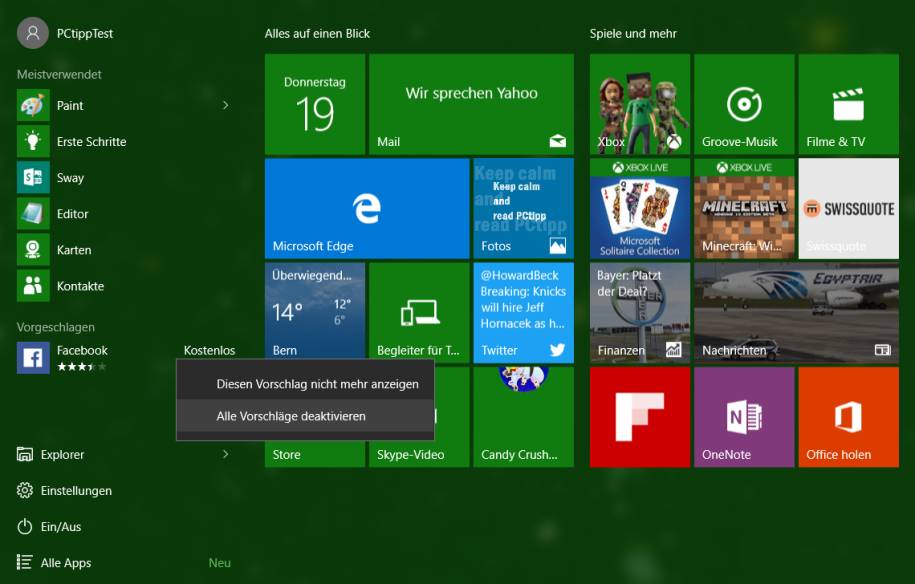Click the 'Alles auf einen Blick' group header
The height and width of the screenshot is (584, 915).
pyautogui.click(x=317, y=34)
